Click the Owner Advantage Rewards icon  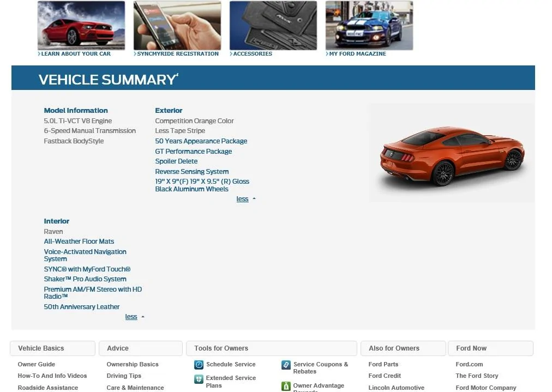click(286, 387)
